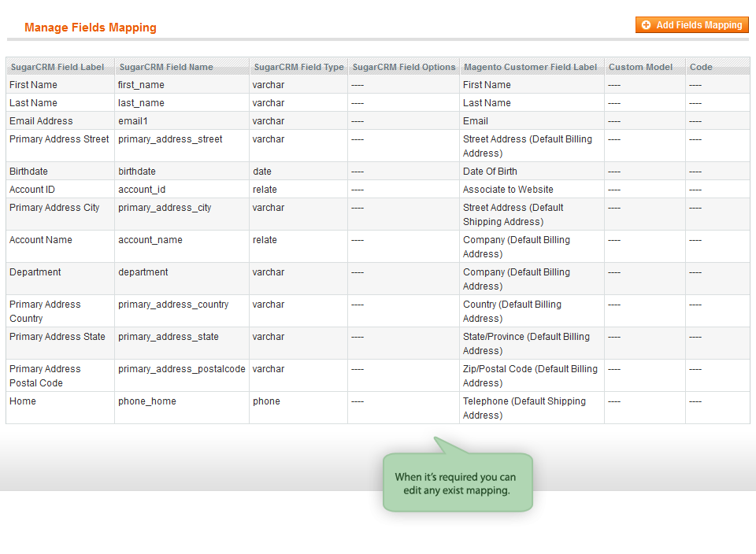This screenshot has height=554, width=756.
Task: Select the Primary Address Postal Code label
Action: coord(45,375)
